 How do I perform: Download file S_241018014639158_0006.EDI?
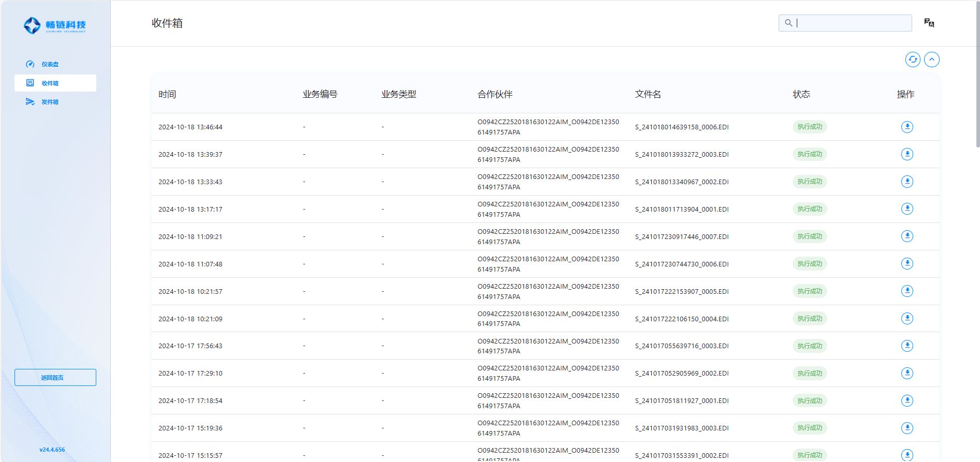coord(907,127)
